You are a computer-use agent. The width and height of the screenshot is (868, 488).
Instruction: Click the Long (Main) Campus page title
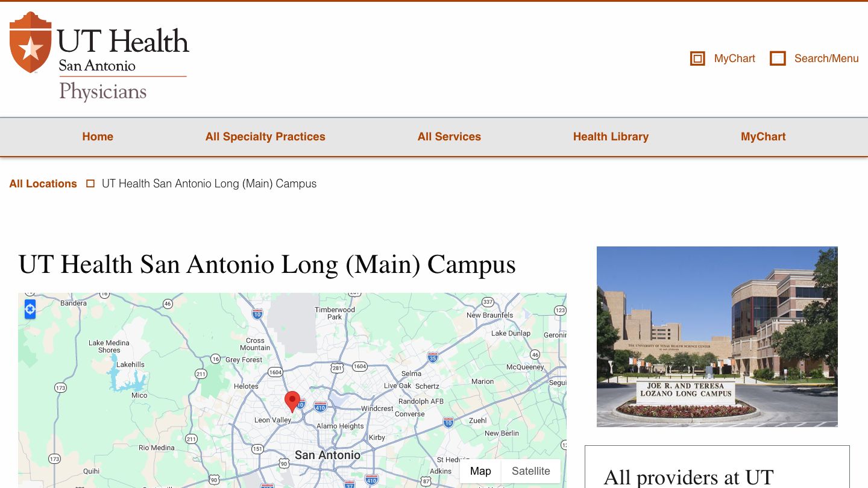(x=267, y=264)
